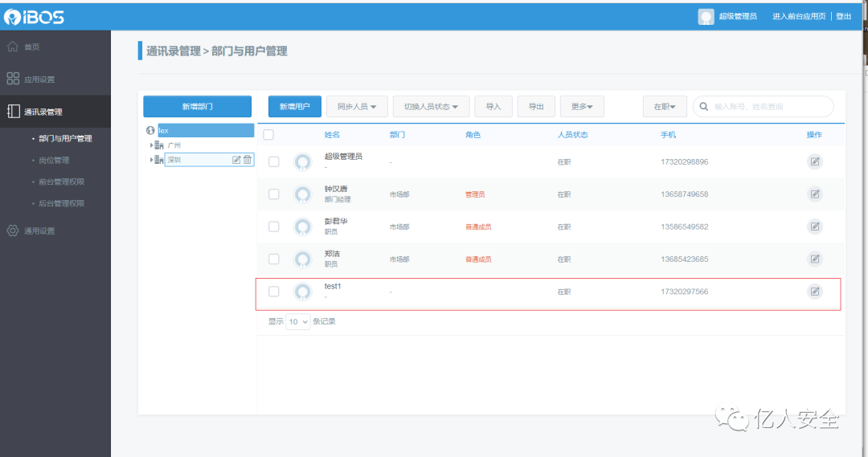The height and width of the screenshot is (457, 868).
Task: Edit the 彭君华 user row
Action: click(815, 226)
